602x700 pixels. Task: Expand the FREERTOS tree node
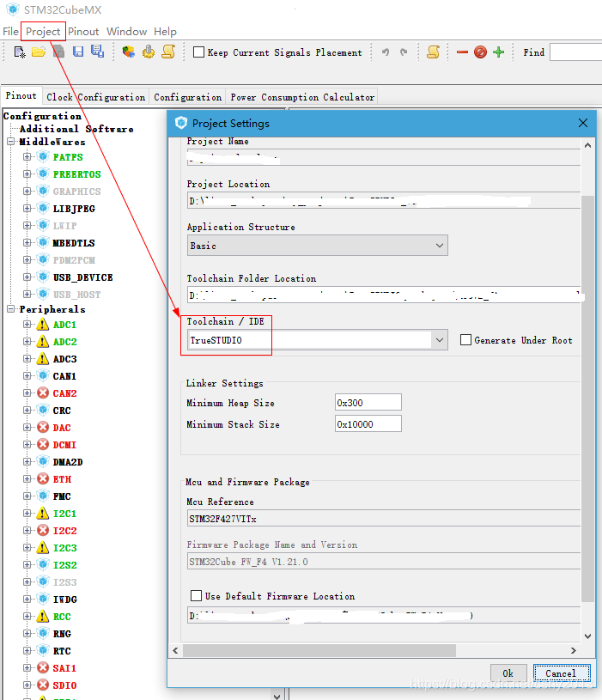pos(27,173)
